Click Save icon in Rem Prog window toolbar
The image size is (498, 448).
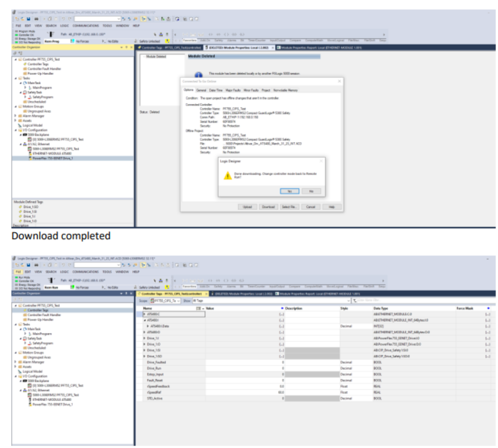(x=28, y=19)
